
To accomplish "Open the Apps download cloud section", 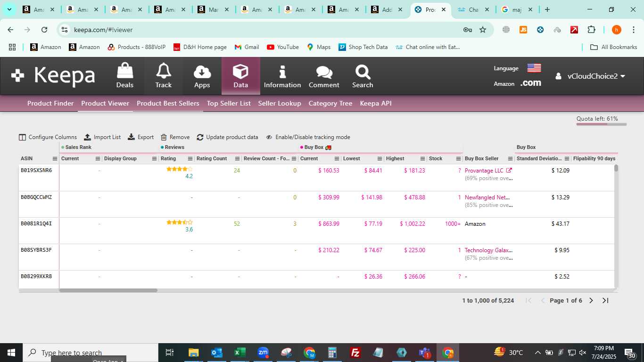I will click(202, 76).
